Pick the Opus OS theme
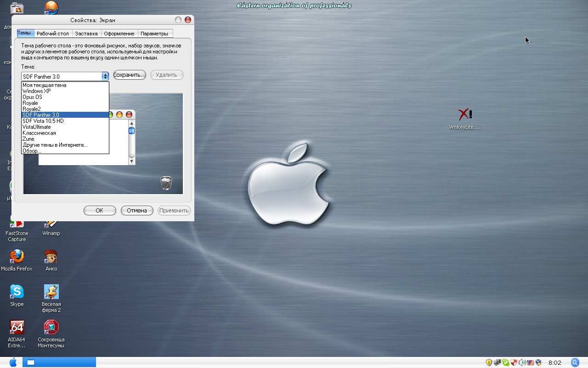 tap(65, 97)
